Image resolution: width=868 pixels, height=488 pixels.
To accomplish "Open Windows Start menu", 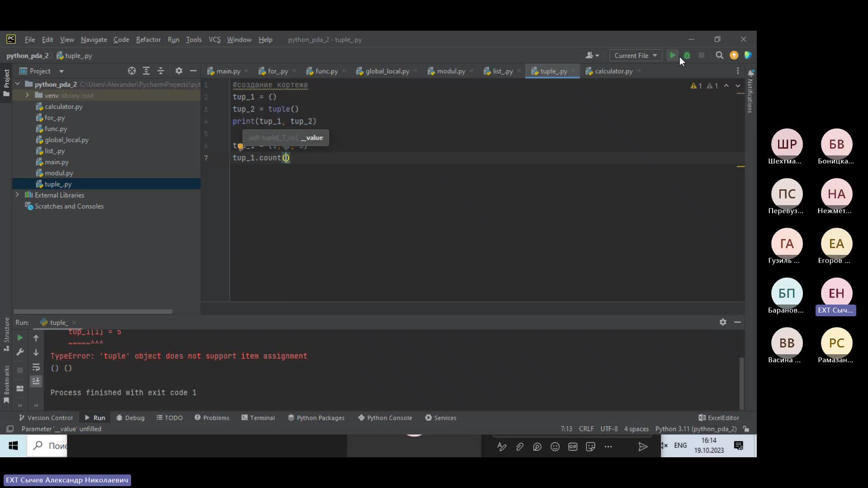I will tap(13, 446).
